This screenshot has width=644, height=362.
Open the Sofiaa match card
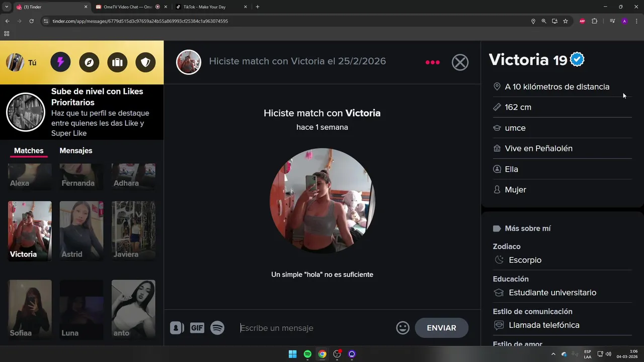tap(30, 309)
